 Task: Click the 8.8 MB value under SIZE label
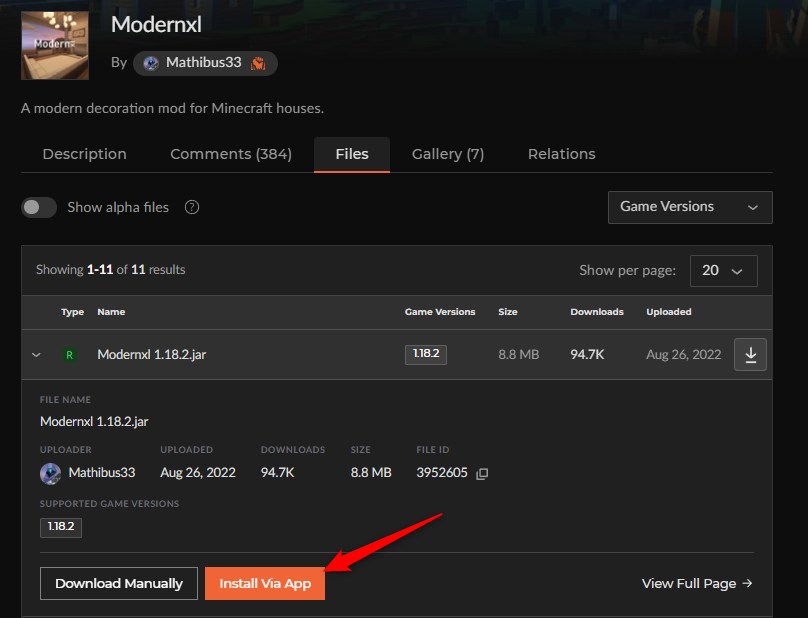[x=371, y=473]
